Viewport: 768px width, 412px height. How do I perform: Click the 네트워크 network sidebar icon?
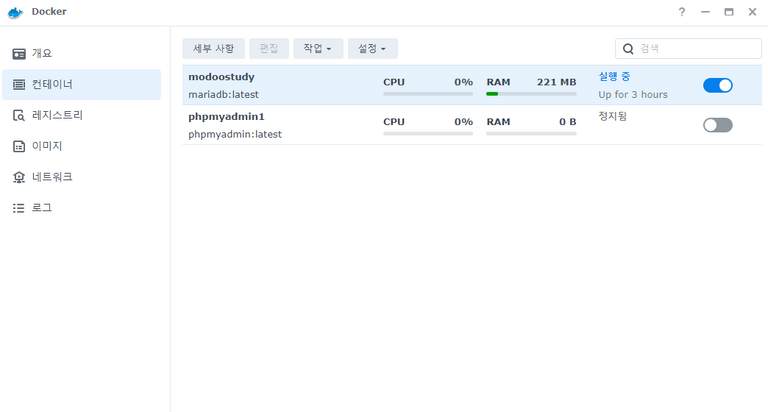(19, 177)
